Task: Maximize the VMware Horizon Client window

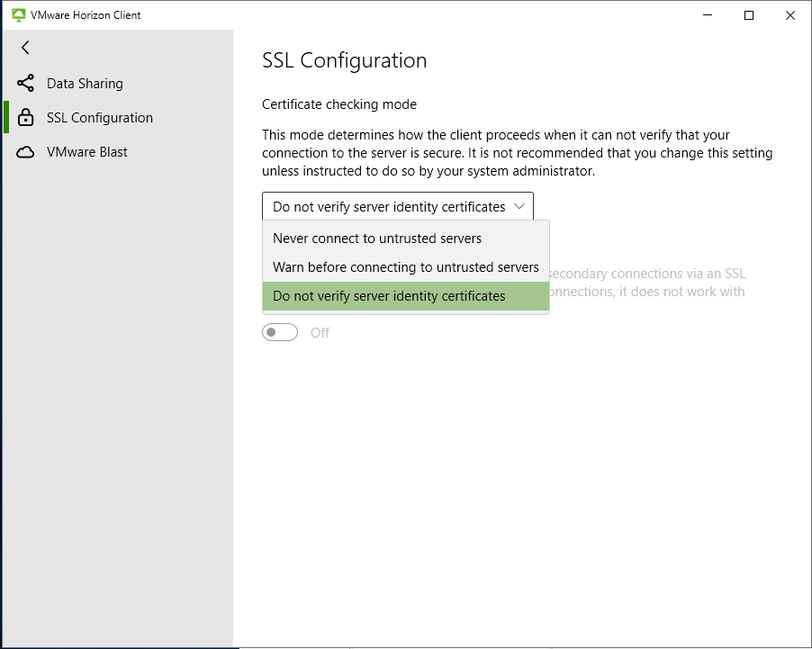Action: pos(748,15)
